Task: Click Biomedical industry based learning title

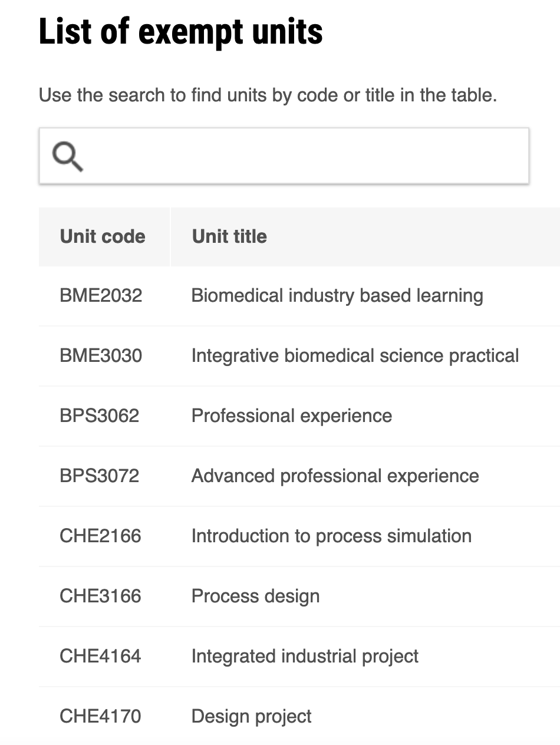Action: coord(337,295)
